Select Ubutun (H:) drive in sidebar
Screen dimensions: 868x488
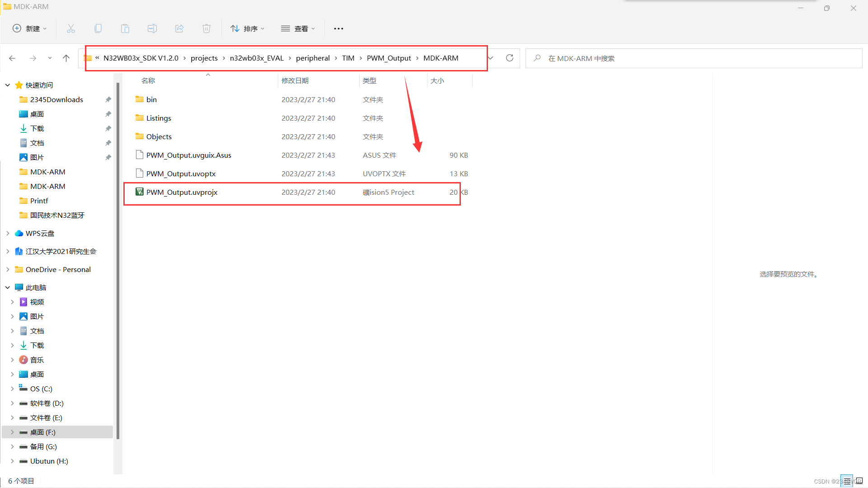point(49,461)
